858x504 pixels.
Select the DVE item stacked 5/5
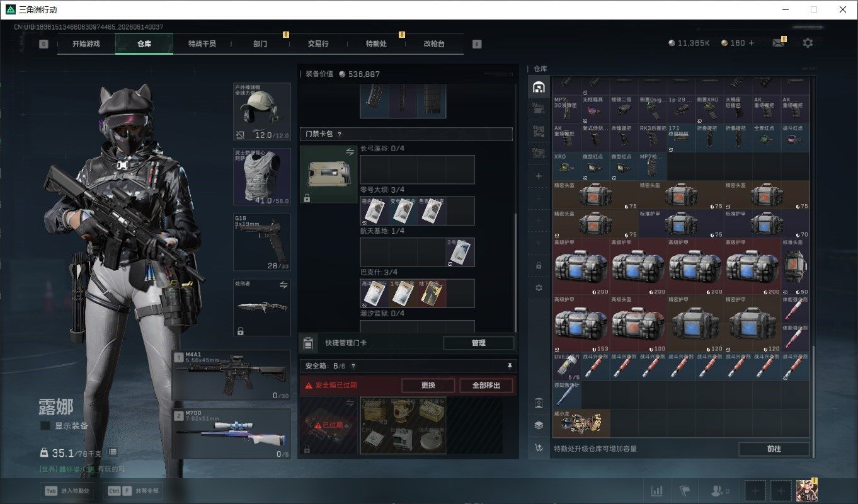[x=567, y=367]
